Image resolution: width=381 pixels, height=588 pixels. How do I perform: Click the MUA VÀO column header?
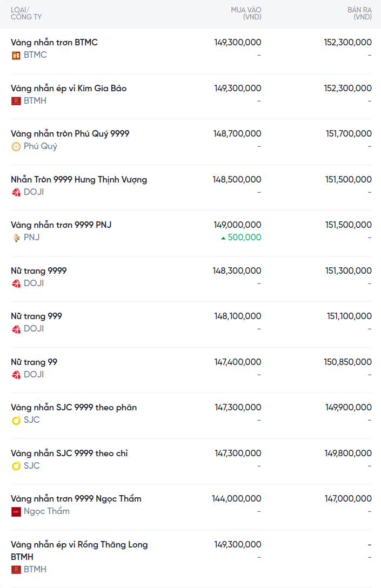[246, 13]
